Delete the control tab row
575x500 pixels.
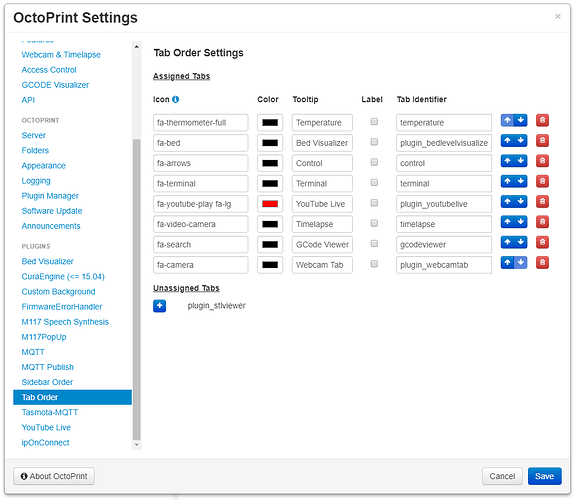542,161
